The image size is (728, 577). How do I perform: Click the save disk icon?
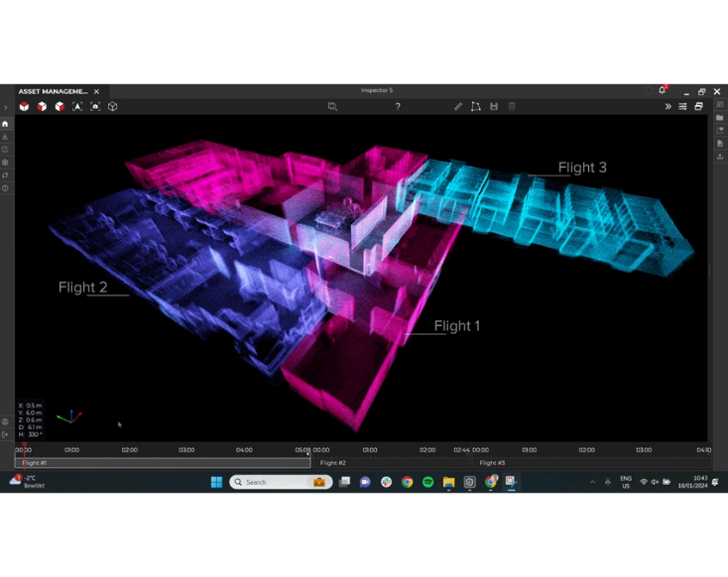[x=494, y=106]
